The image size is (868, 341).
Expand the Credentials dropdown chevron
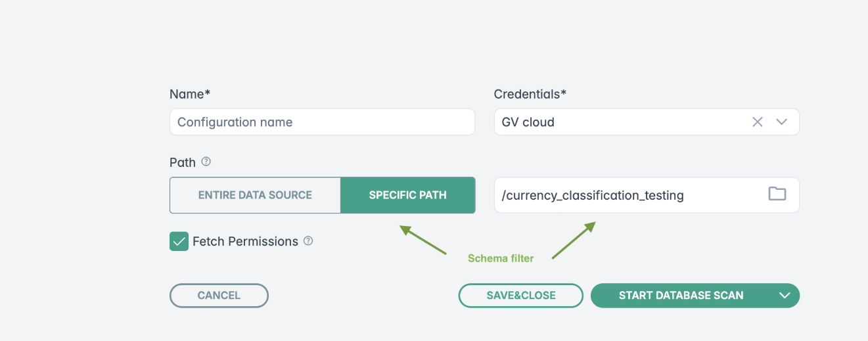(x=782, y=122)
